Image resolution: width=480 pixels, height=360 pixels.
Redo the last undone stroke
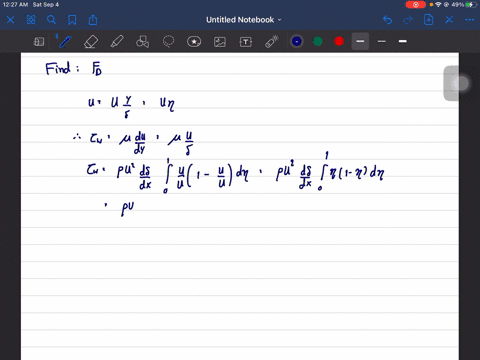(408, 20)
